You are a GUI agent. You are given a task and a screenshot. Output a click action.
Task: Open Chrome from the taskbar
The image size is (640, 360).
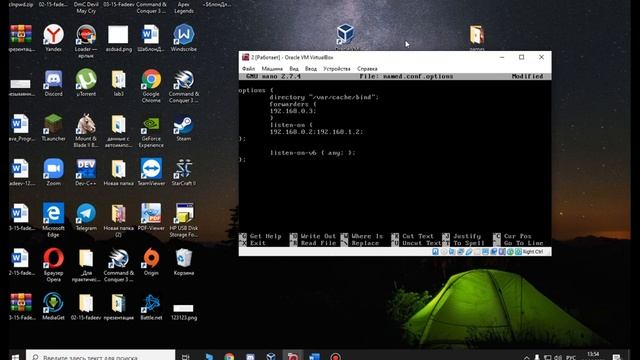(229, 356)
